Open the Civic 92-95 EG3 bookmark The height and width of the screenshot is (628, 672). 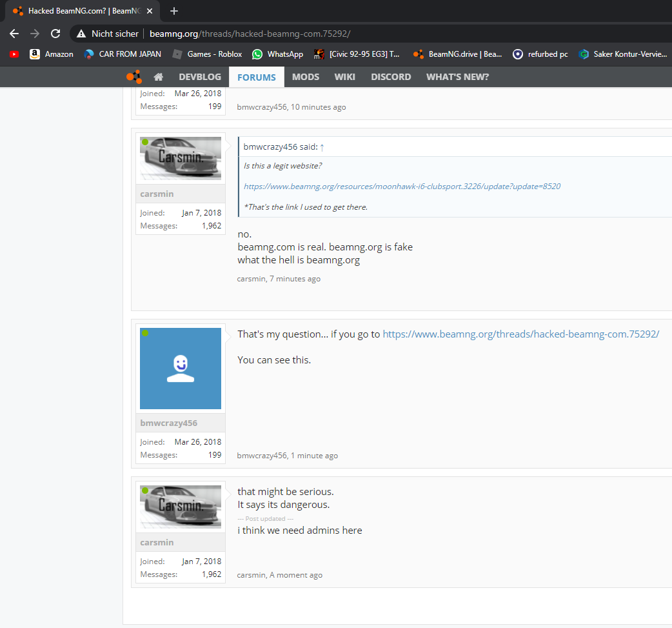point(357,54)
